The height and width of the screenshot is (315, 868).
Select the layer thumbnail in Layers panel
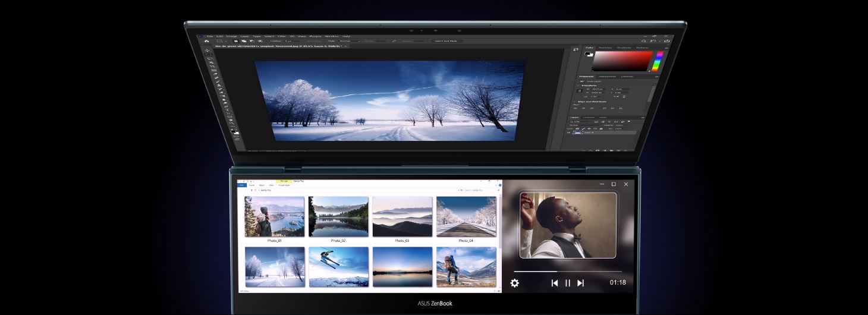578,133
